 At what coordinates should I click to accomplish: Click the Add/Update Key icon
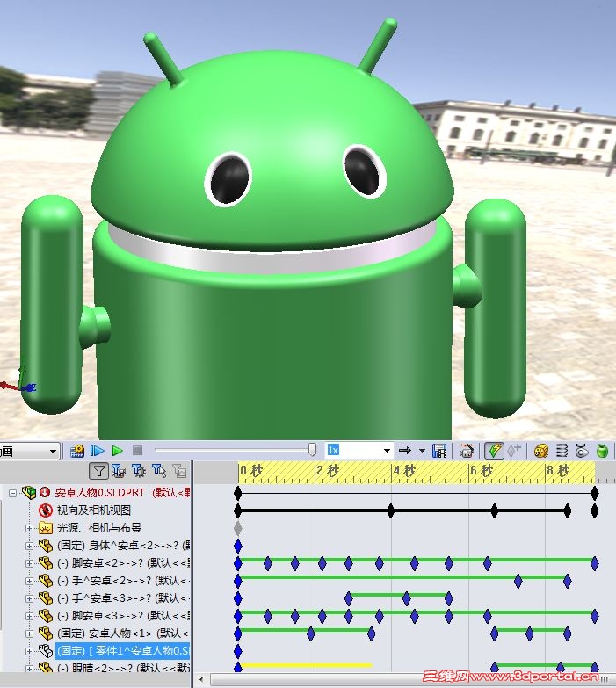(514, 451)
